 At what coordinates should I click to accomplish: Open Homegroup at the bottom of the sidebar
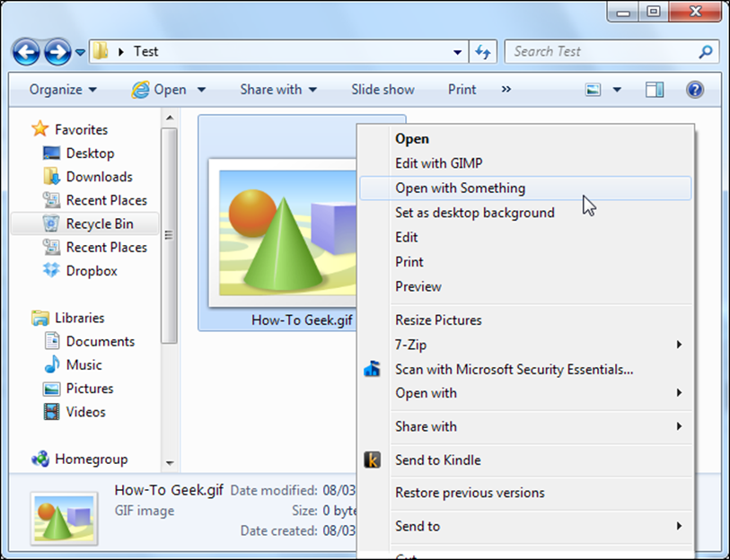tap(89, 459)
